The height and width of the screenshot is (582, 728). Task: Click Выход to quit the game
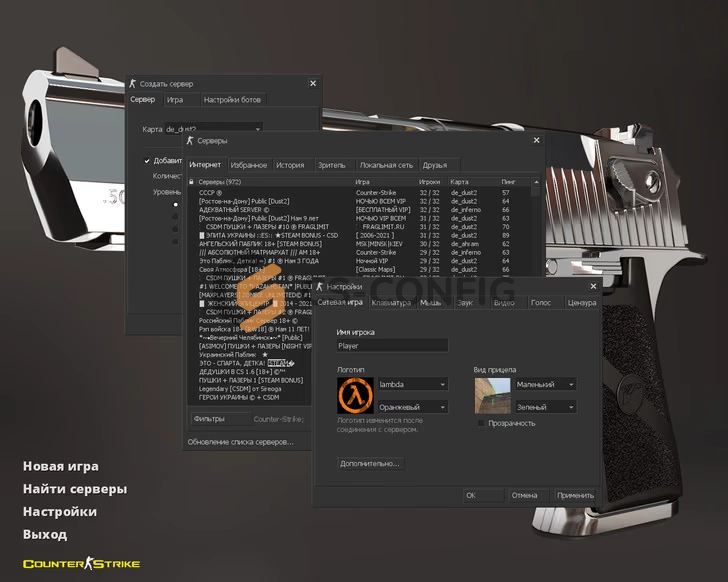[45, 534]
